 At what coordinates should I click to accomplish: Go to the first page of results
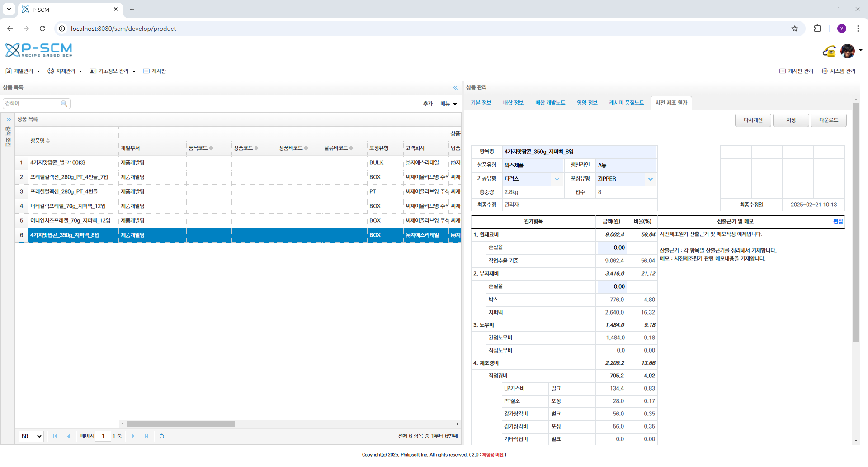55,436
